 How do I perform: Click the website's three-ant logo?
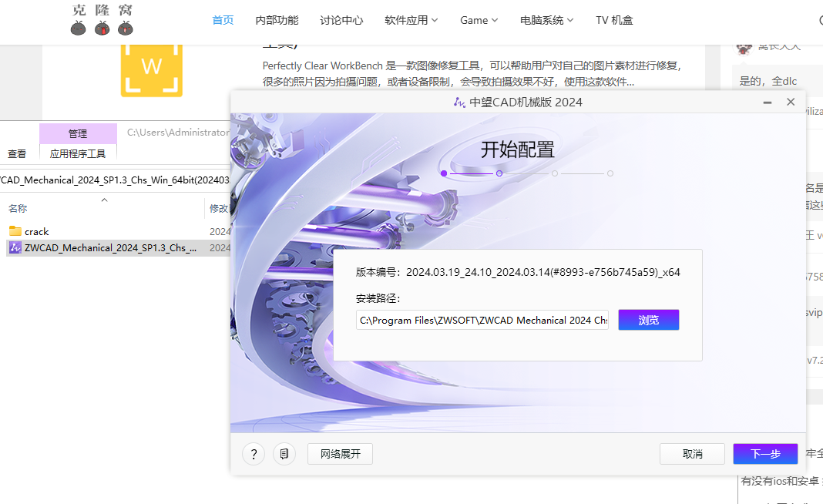(102, 21)
